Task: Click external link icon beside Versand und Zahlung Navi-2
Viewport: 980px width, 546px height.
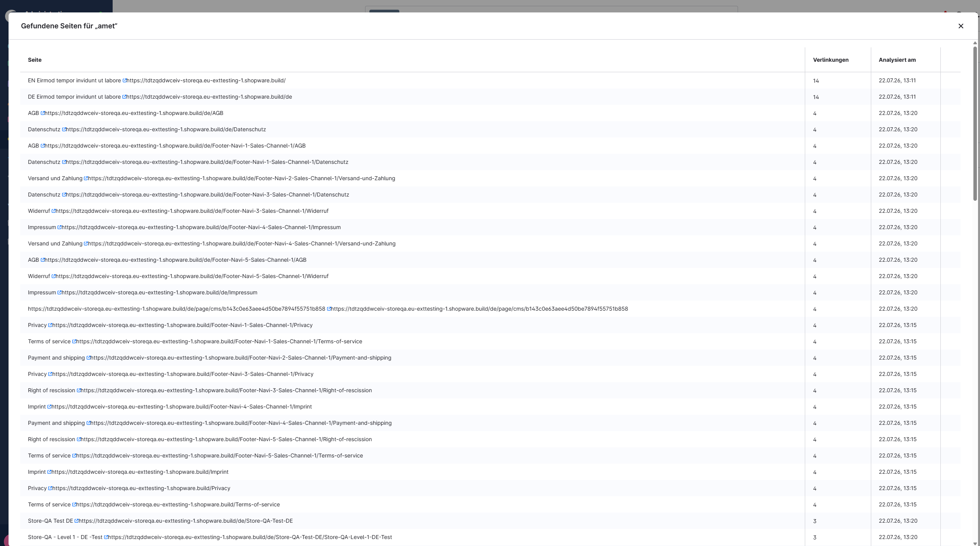Action: 86,178
